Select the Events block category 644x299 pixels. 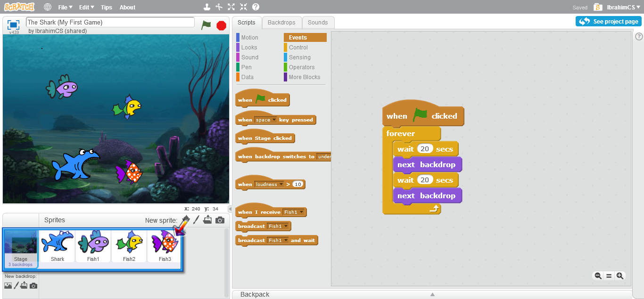305,38
